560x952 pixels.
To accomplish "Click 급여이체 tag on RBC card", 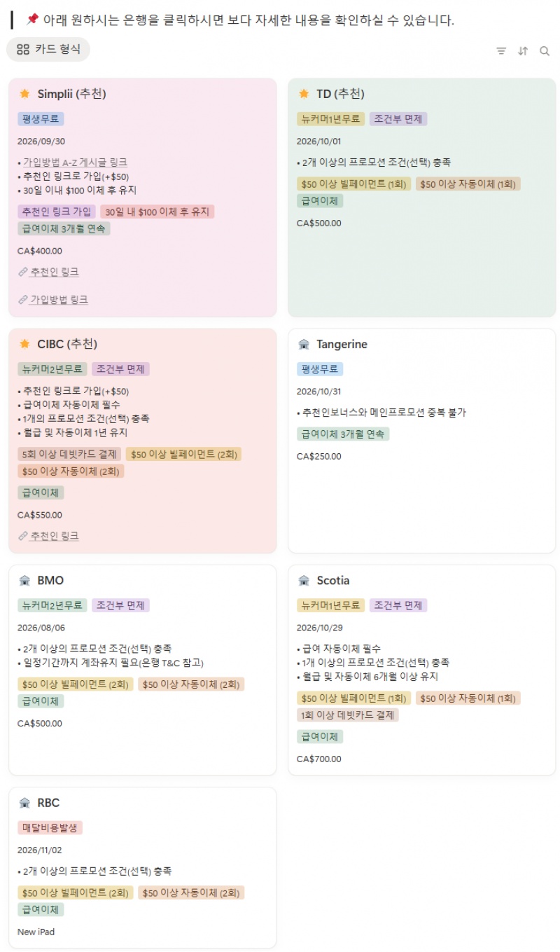I will 41,910.
